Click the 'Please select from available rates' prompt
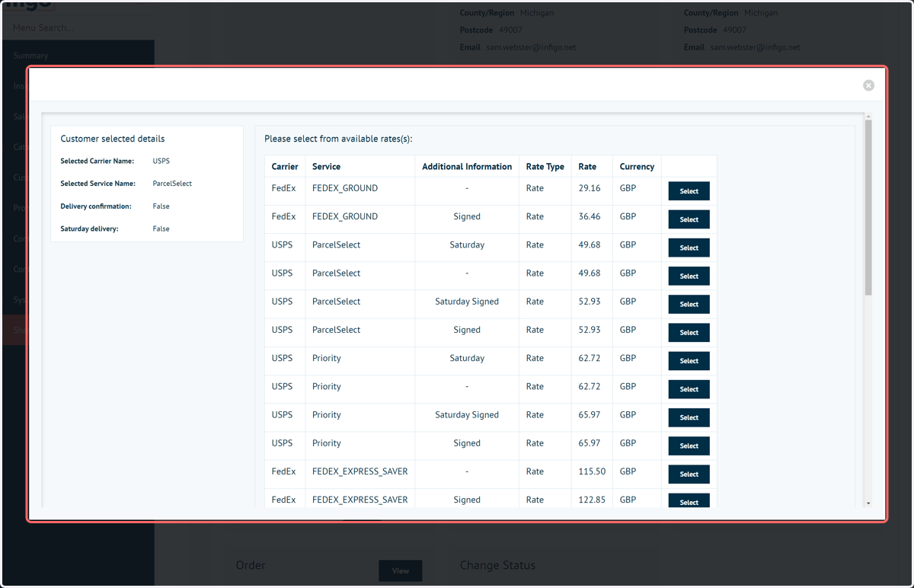 click(338, 139)
